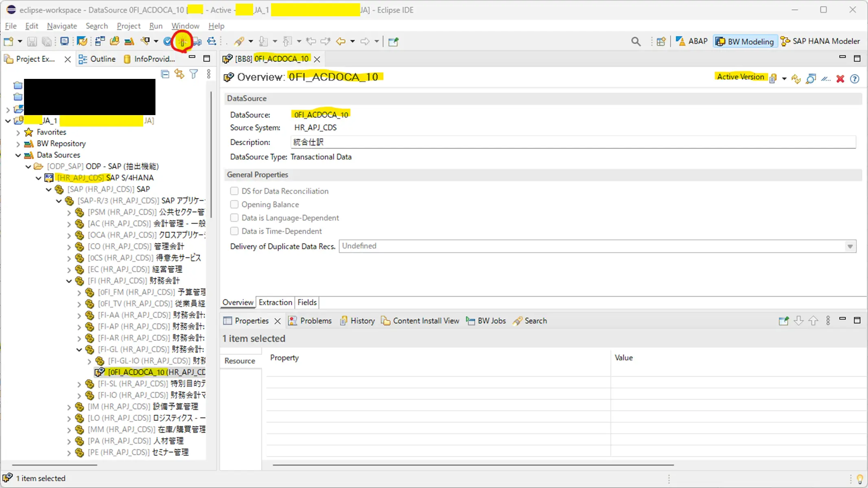The width and height of the screenshot is (868, 488).
Task: Click the blue help question mark icon
Action: pos(855,79)
